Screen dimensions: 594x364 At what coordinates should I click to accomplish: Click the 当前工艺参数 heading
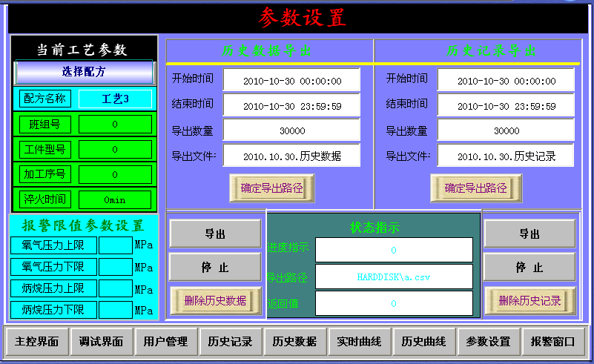(82, 50)
